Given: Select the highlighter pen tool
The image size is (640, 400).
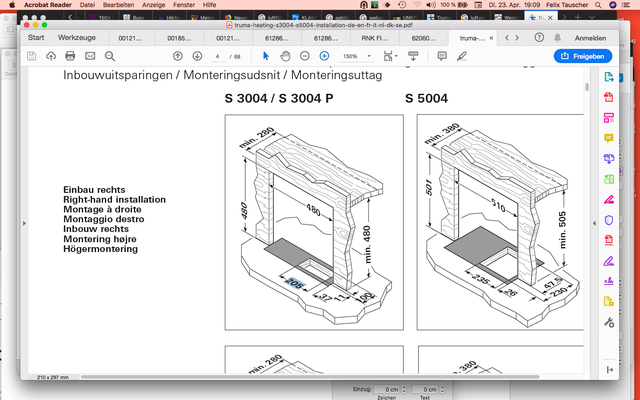Looking at the screenshot, I should pos(462,56).
